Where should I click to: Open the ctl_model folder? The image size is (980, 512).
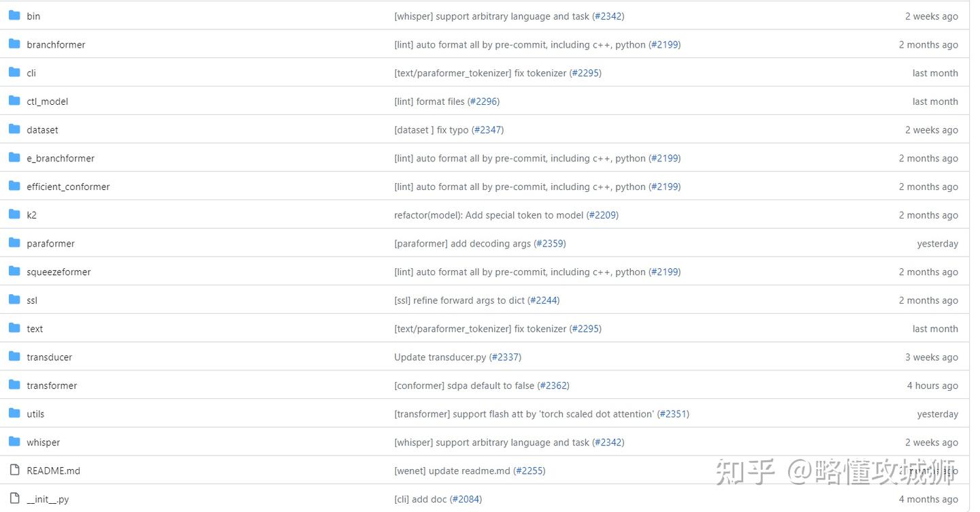pyautogui.click(x=47, y=101)
